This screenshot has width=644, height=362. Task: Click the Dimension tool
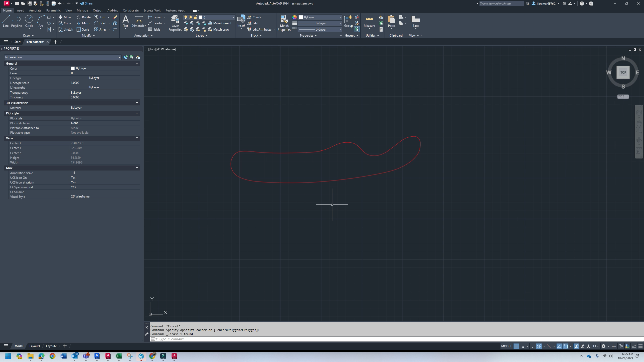[x=139, y=21]
